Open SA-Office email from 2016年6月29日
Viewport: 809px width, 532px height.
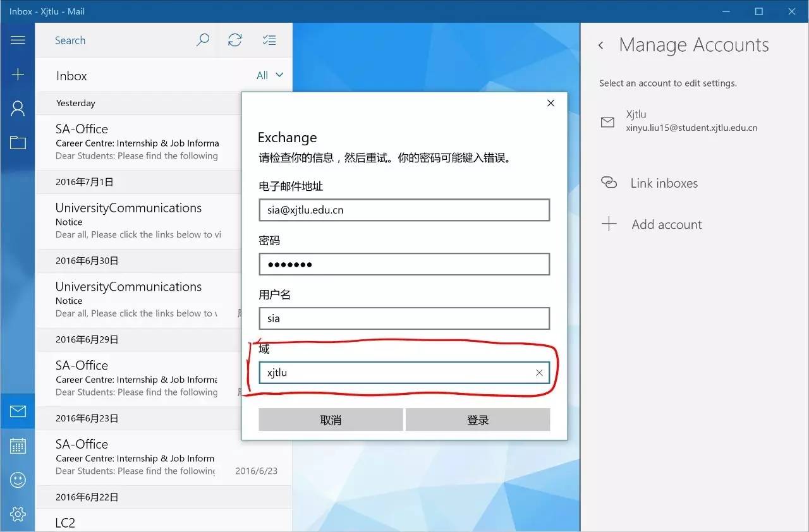click(x=139, y=378)
